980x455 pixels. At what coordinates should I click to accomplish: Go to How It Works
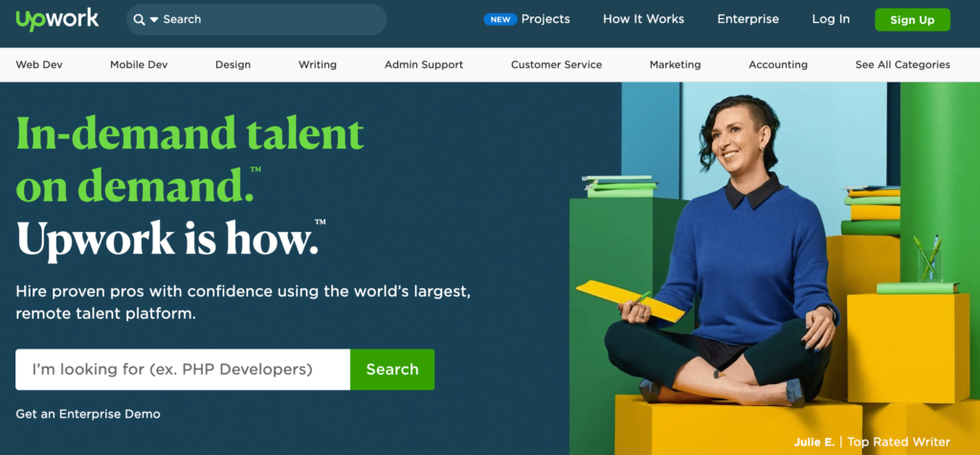[643, 19]
